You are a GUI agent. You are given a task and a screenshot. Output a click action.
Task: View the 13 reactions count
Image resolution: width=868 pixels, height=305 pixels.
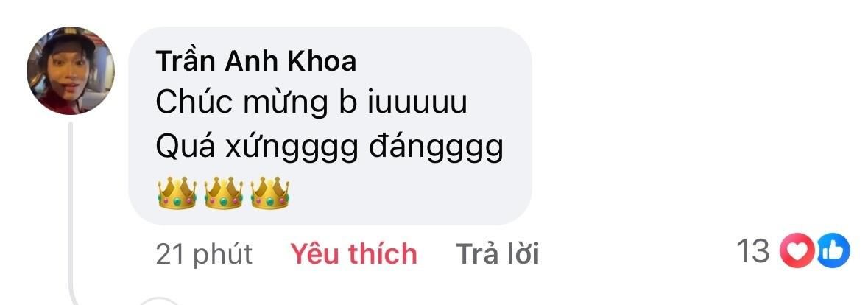(793, 251)
